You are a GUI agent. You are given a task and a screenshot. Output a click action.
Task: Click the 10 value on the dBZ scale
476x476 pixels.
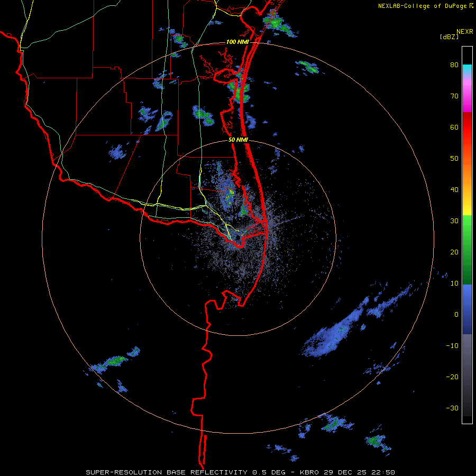[454, 283]
